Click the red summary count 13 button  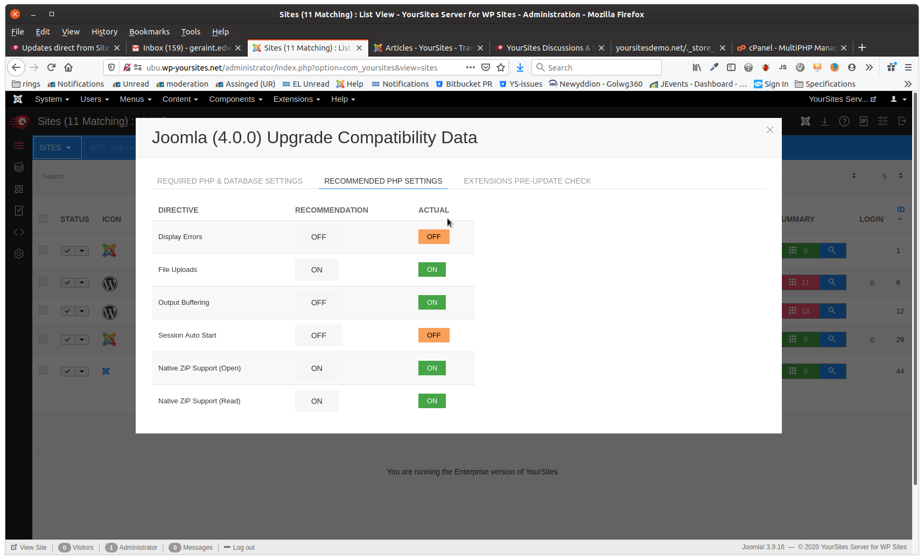click(800, 311)
